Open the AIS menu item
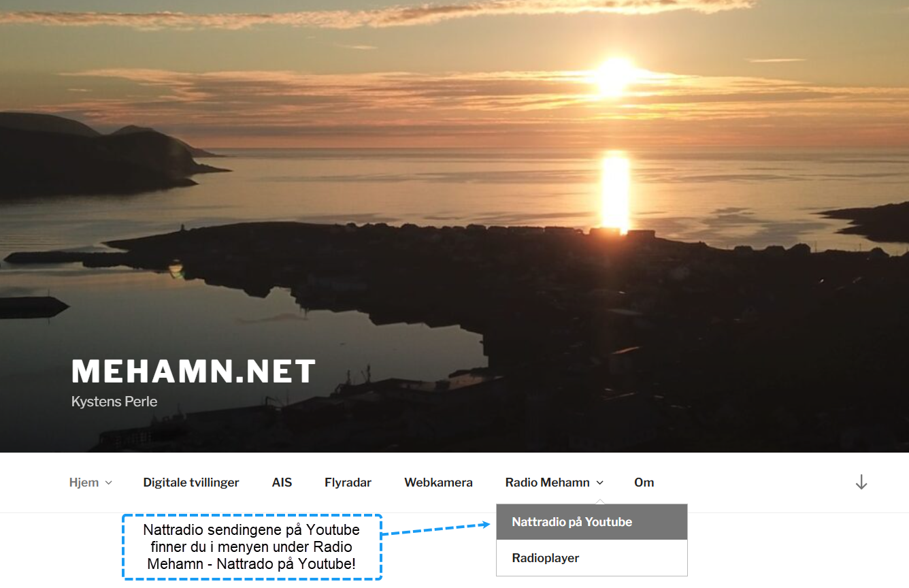 (282, 483)
